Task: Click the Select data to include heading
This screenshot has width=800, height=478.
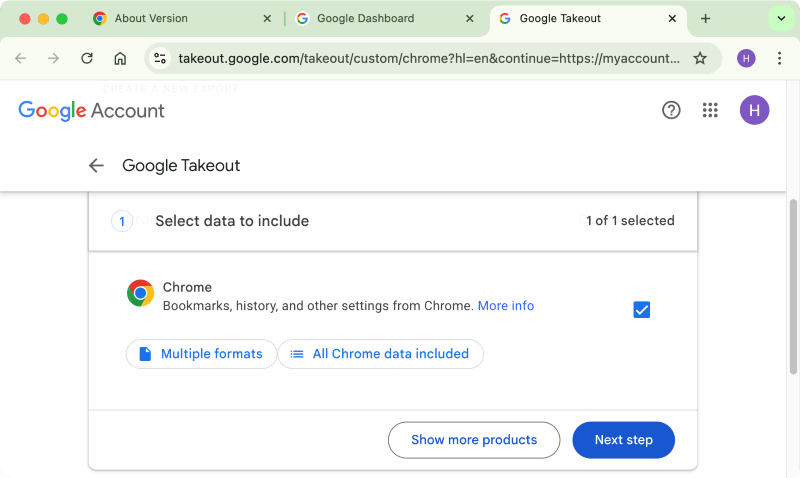Action: coord(232,221)
